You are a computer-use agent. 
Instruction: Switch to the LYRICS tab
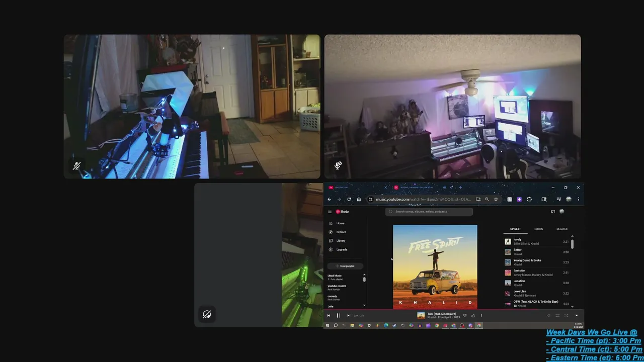tap(538, 229)
